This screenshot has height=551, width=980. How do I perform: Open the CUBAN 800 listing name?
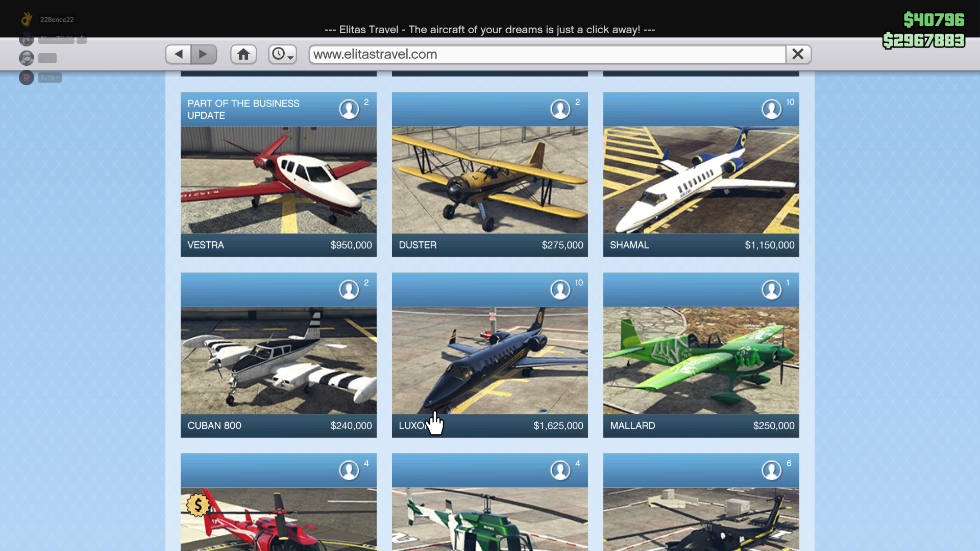pos(214,426)
